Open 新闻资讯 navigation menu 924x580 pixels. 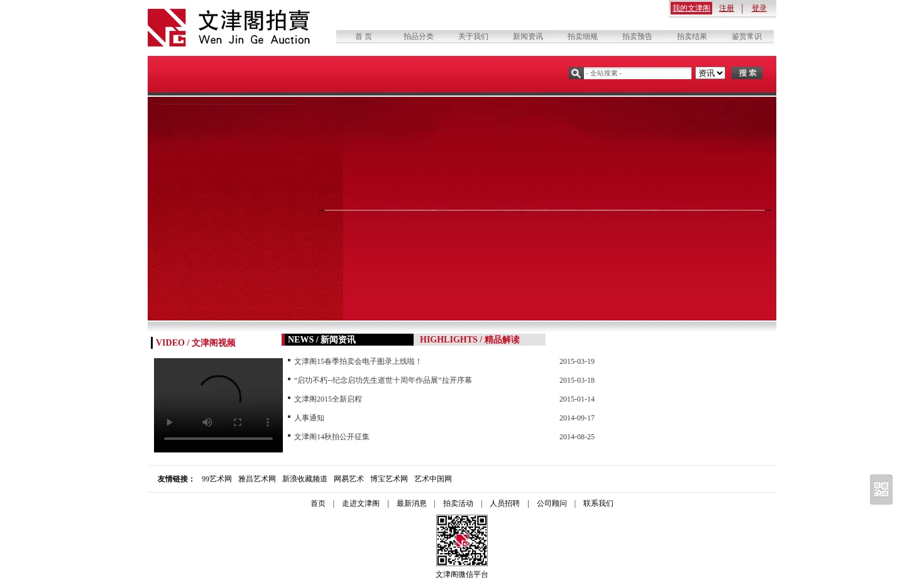(528, 36)
